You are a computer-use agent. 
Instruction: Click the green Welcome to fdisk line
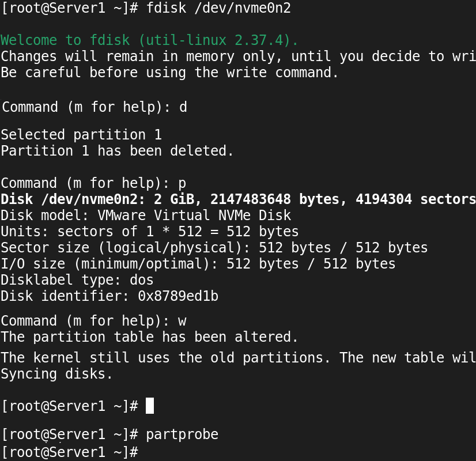pyautogui.click(x=149, y=40)
